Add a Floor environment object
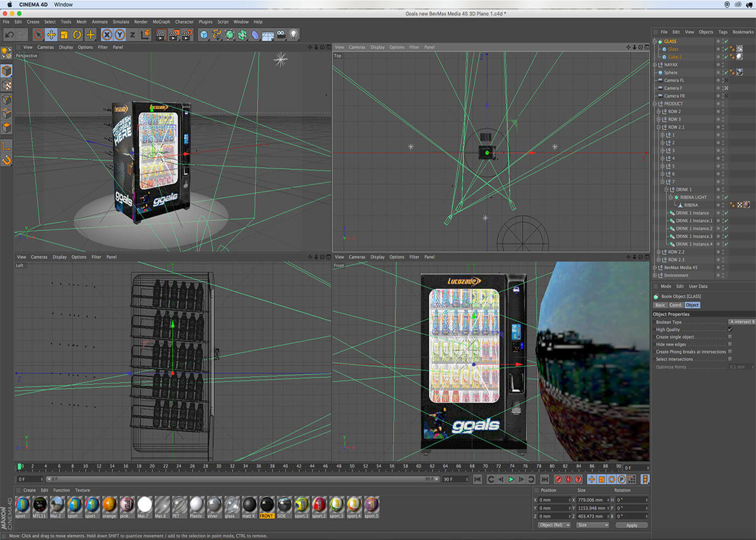 pos(268,35)
